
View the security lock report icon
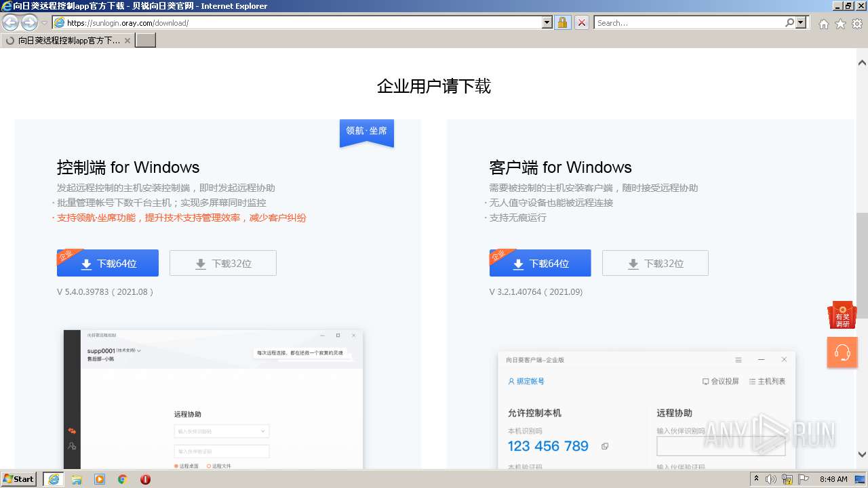(x=562, y=22)
